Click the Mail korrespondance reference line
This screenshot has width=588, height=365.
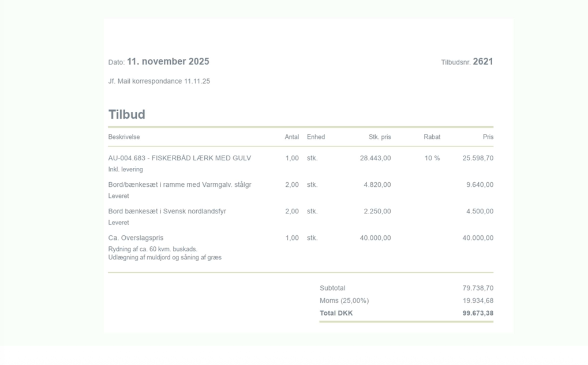click(x=159, y=81)
